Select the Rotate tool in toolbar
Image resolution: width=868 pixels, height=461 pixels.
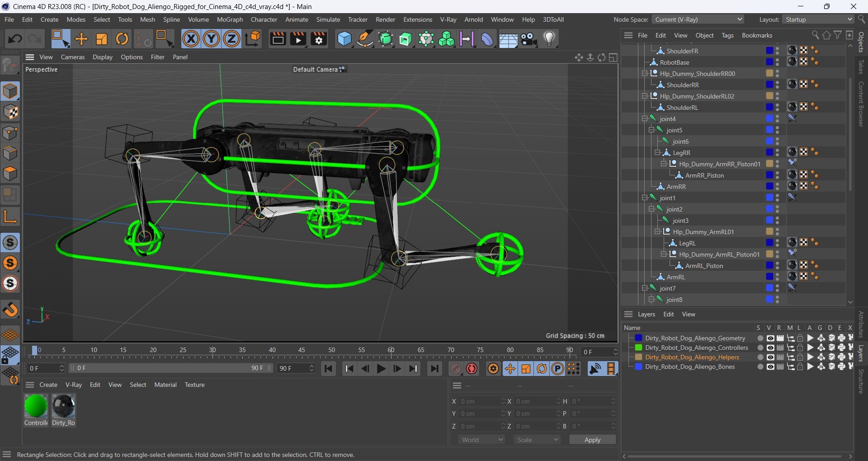(x=122, y=39)
